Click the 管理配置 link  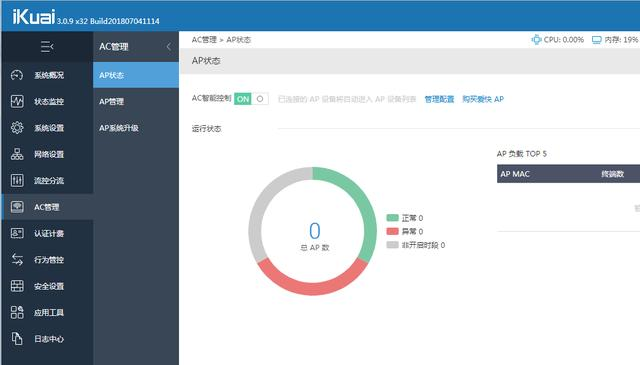(439, 99)
